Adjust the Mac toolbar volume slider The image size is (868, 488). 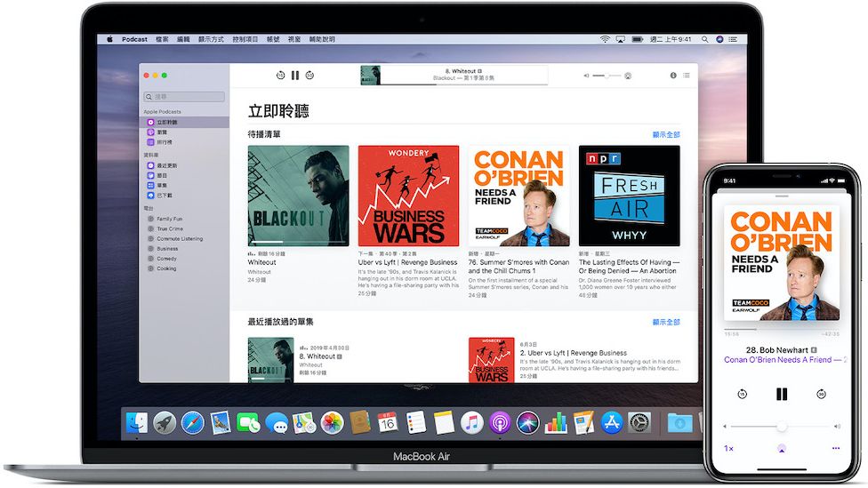pyautogui.click(x=607, y=76)
